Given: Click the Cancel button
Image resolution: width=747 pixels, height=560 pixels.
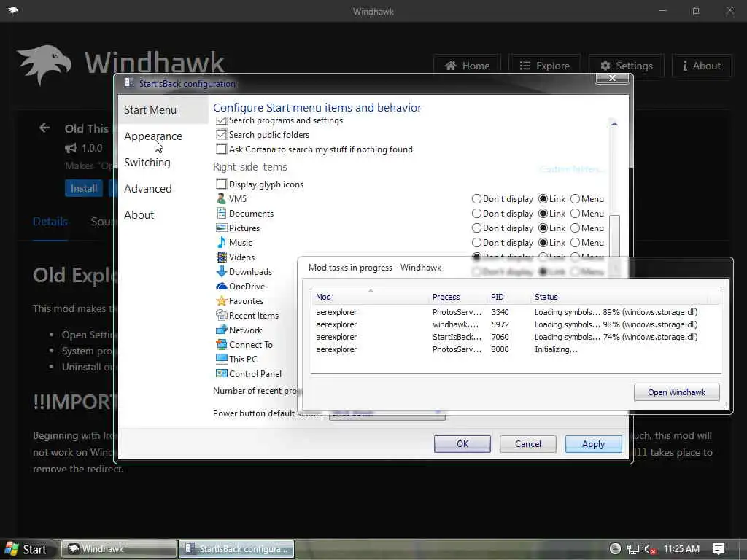Looking at the screenshot, I should tap(528, 444).
